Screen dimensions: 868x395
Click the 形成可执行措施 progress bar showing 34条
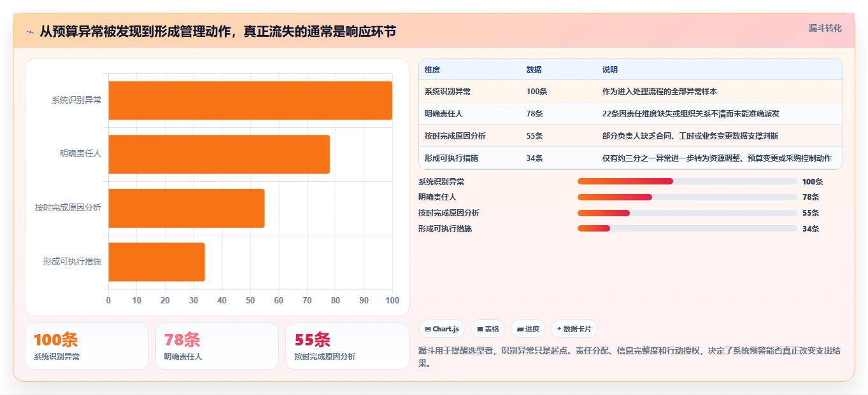point(687,228)
